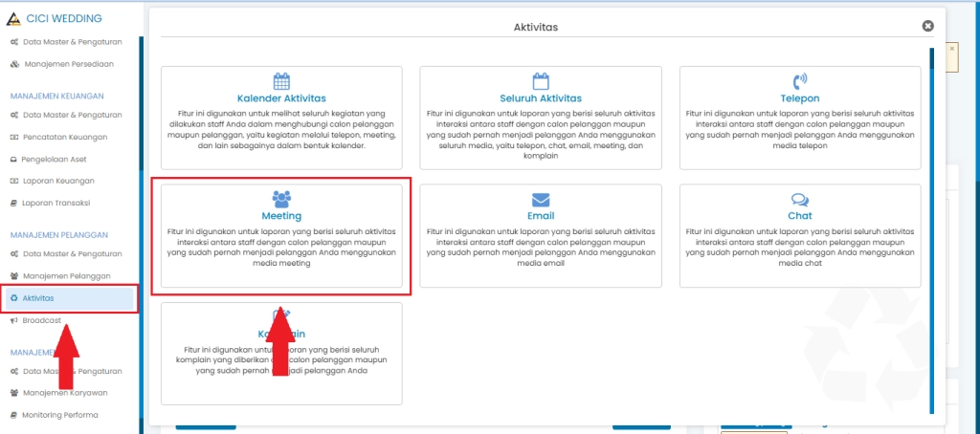This screenshot has width=980, height=434.
Task: Open the Chat bubble icon
Action: pos(800,199)
